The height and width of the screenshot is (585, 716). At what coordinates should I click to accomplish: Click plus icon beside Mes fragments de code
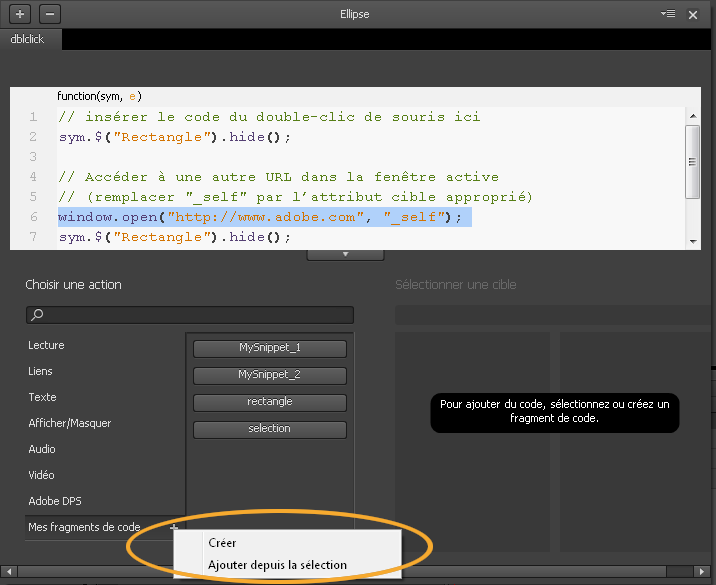pyautogui.click(x=174, y=527)
